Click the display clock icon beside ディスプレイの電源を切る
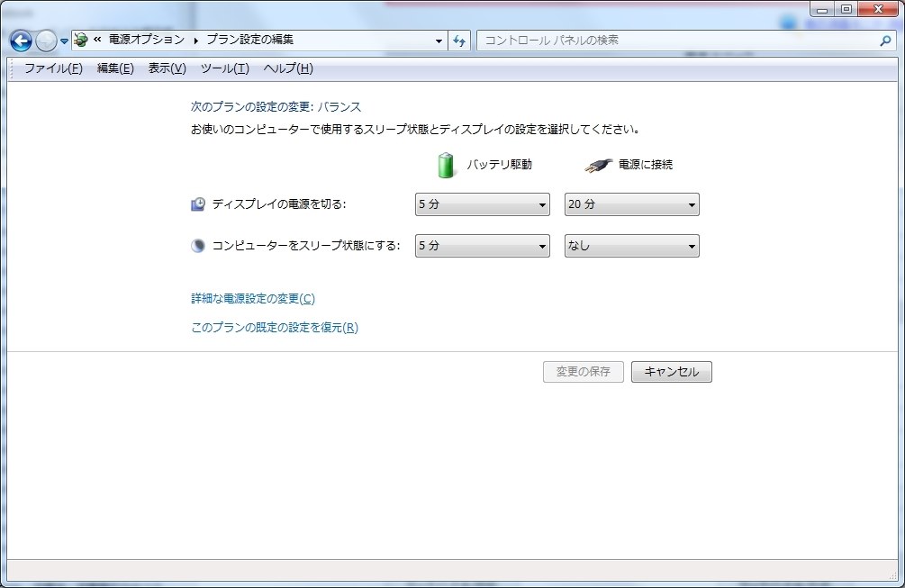Screen dimensions: 905x588 198,204
